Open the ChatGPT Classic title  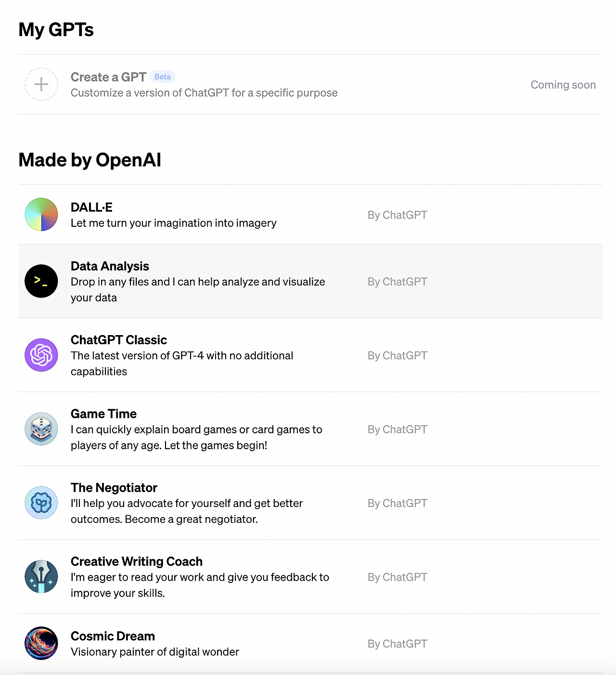[x=119, y=340]
